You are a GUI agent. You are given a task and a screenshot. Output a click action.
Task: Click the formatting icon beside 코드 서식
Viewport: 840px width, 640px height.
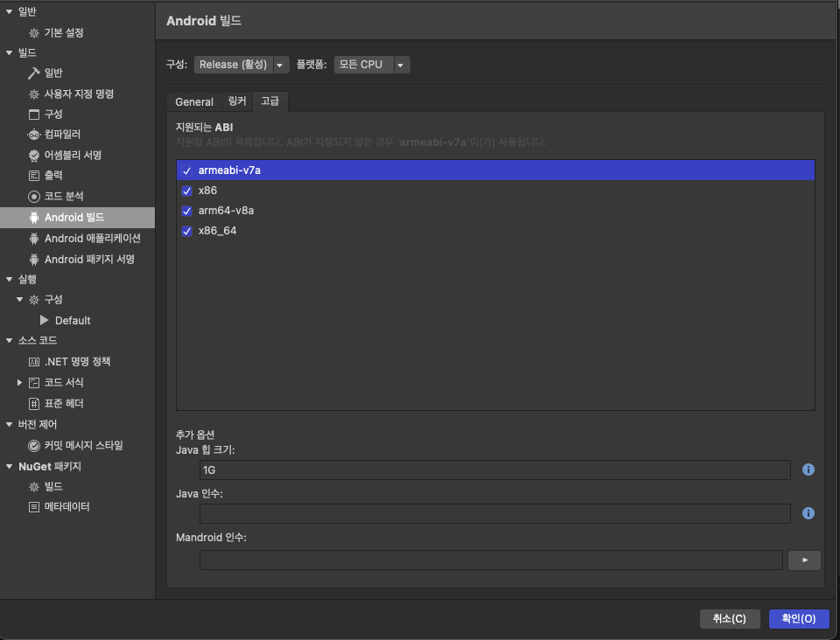coord(34,383)
